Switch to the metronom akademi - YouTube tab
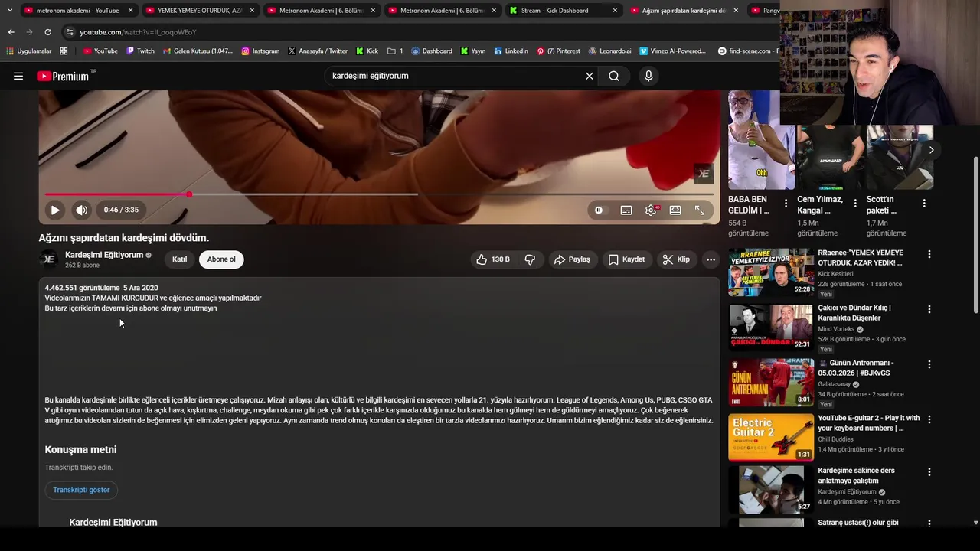The image size is (980, 551). [x=77, y=11]
